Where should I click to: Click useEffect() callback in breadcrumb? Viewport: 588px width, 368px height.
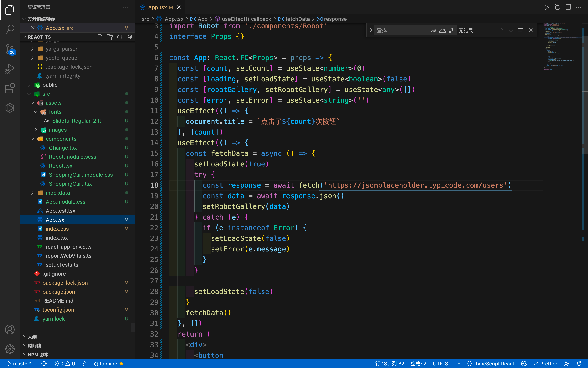tap(246, 19)
